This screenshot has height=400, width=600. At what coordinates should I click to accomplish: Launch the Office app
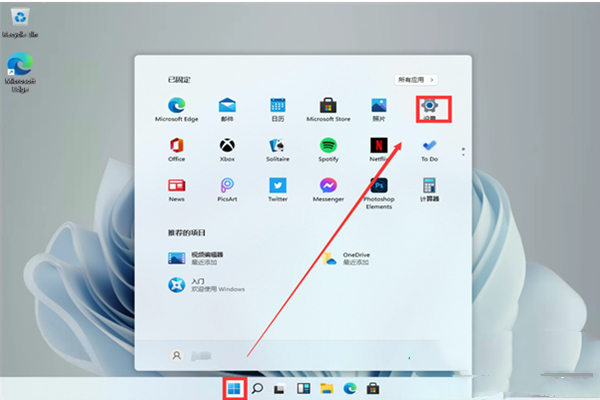click(x=176, y=150)
